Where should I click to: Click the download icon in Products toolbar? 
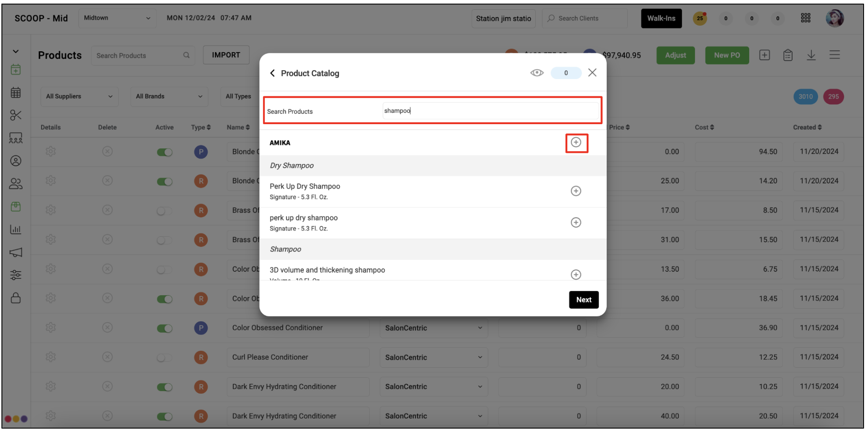pos(811,55)
